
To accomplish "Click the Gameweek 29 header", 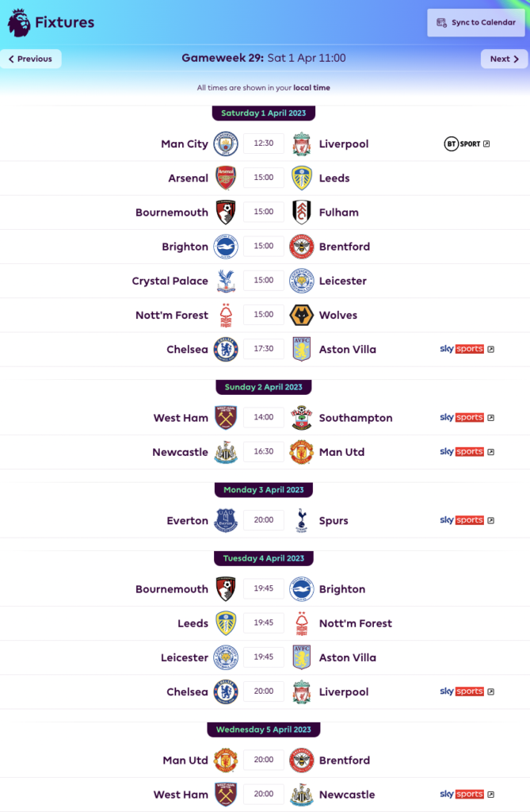I will (x=265, y=58).
